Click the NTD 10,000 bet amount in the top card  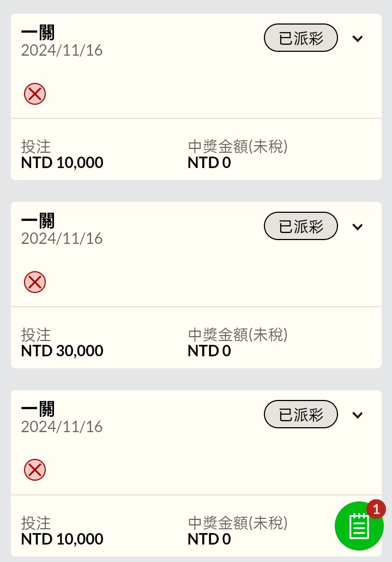[x=62, y=163]
